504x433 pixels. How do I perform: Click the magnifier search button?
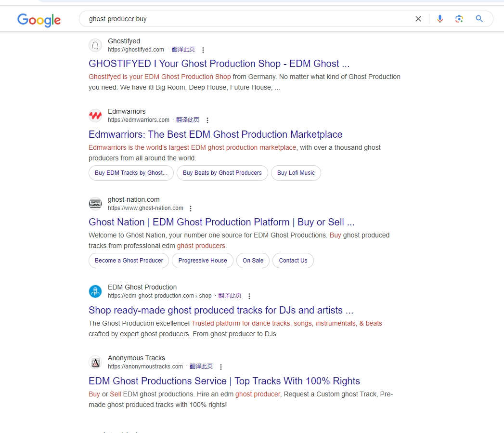click(479, 19)
